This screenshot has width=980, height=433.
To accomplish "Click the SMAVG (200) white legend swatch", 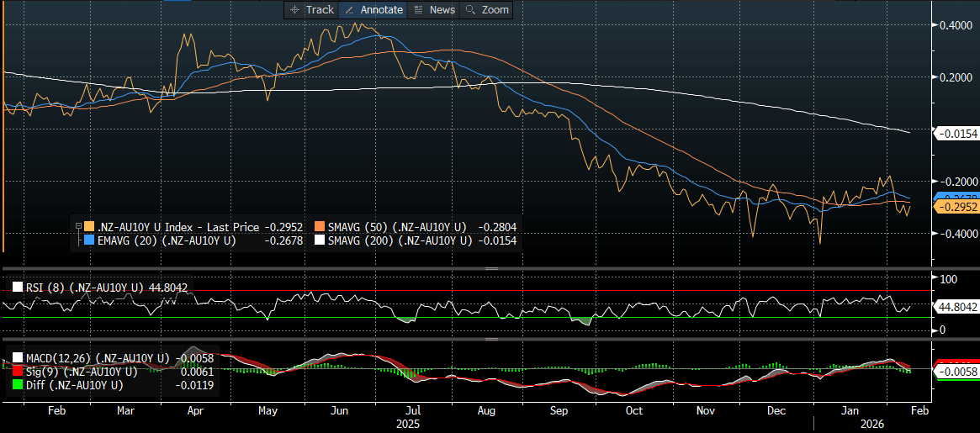I will point(320,241).
